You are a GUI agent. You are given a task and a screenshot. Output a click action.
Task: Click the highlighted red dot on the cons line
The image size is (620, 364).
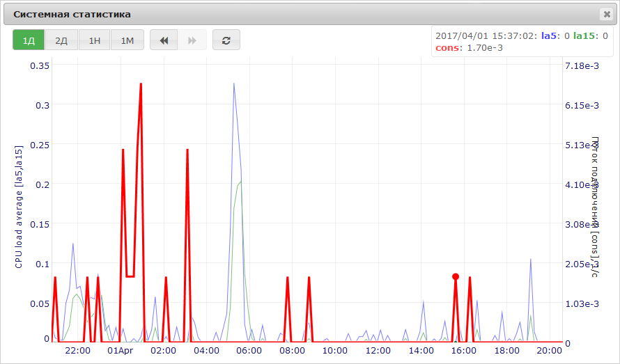tap(456, 276)
